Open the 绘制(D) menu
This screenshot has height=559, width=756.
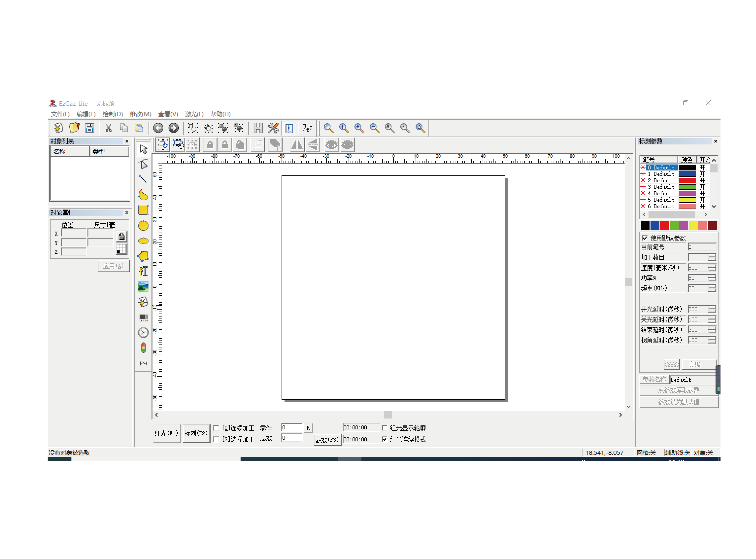113,114
